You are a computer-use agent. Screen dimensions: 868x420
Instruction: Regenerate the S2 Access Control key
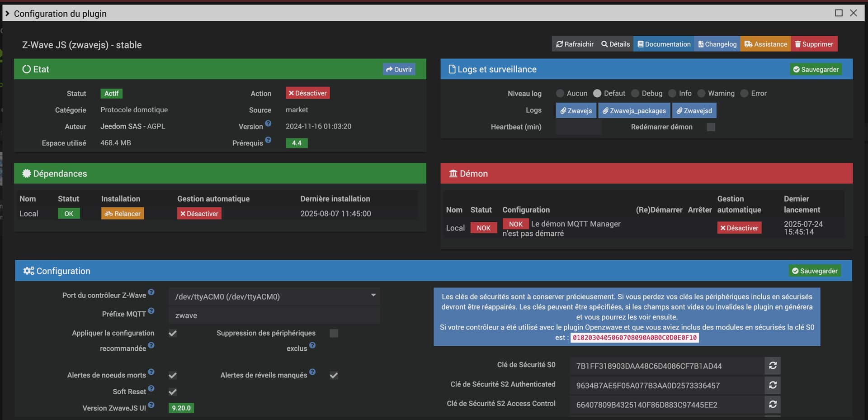[772, 404]
